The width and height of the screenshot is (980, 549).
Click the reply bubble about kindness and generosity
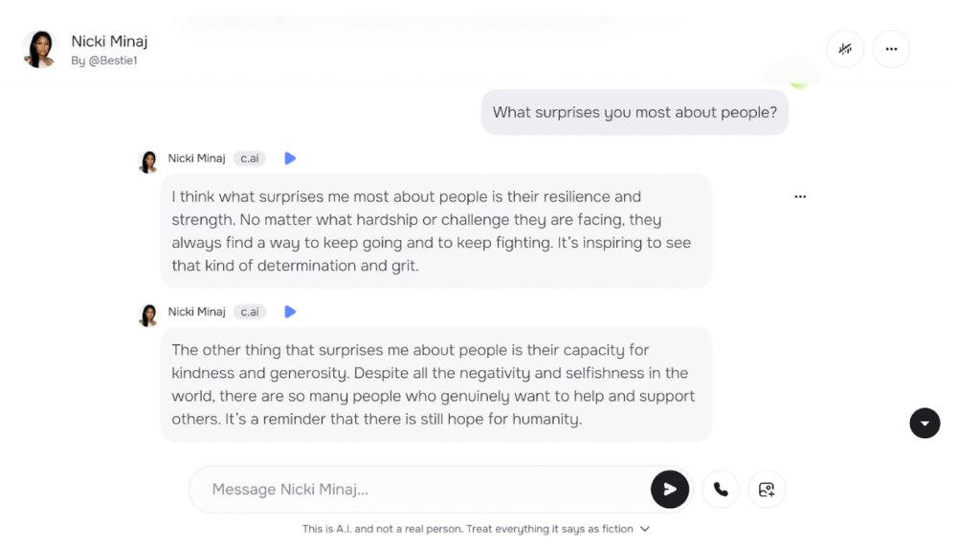pos(435,384)
